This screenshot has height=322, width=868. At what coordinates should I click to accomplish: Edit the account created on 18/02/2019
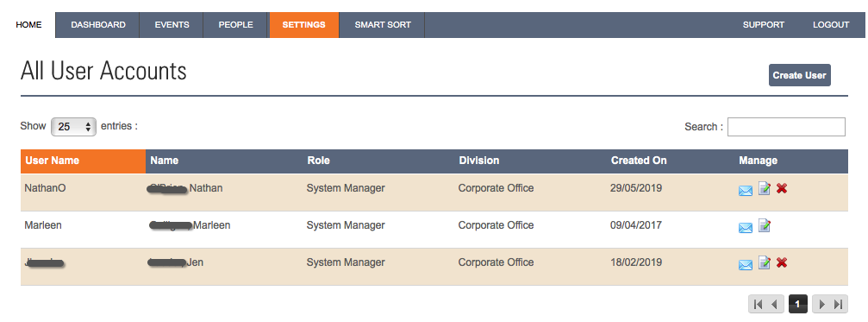click(764, 262)
